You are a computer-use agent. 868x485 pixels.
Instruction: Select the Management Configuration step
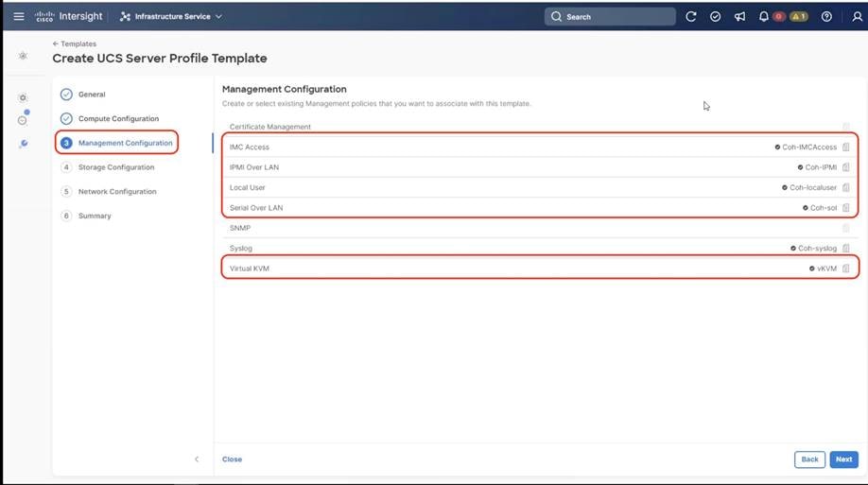point(117,143)
